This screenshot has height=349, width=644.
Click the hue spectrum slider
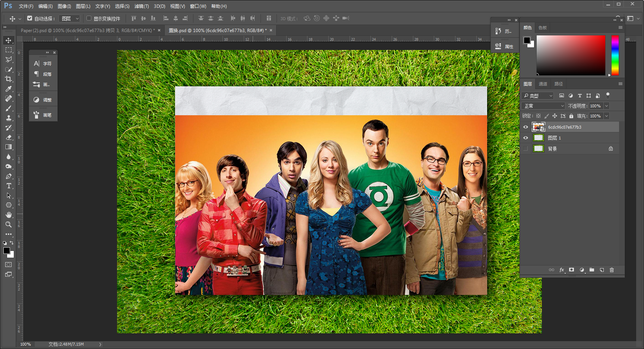615,56
